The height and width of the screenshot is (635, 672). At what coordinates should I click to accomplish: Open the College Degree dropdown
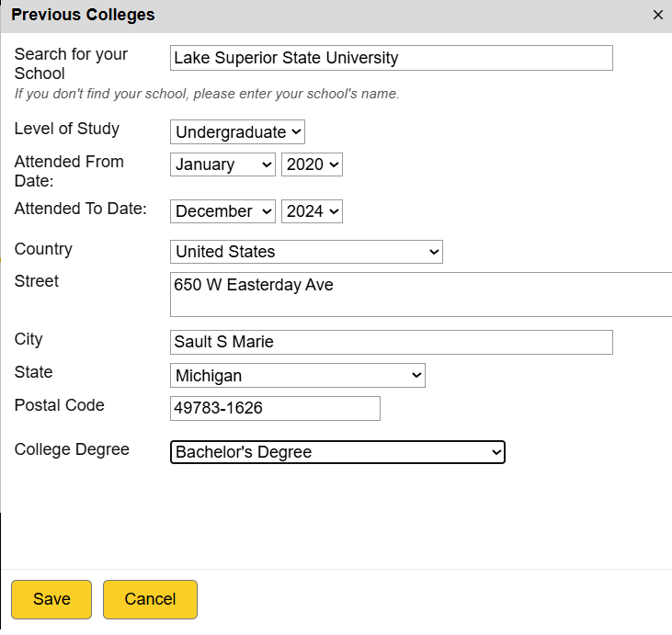point(337,452)
